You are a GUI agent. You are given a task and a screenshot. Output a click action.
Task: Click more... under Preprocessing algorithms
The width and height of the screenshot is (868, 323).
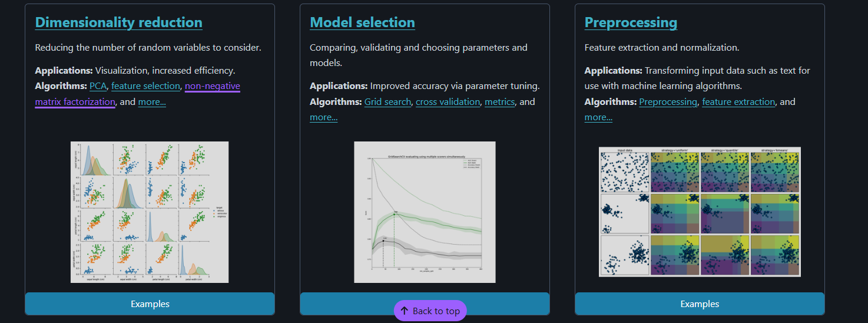point(598,117)
